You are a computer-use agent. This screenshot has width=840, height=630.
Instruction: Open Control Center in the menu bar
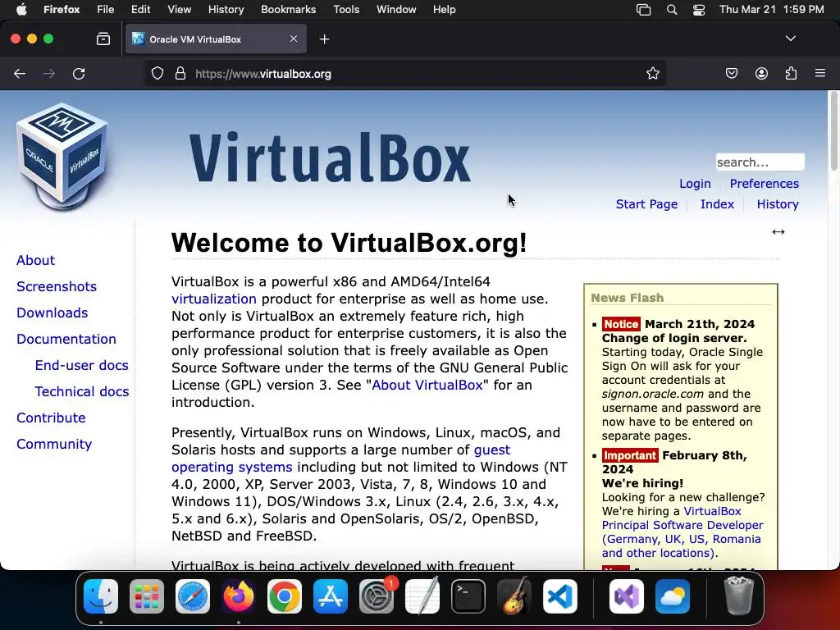[x=699, y=10]
